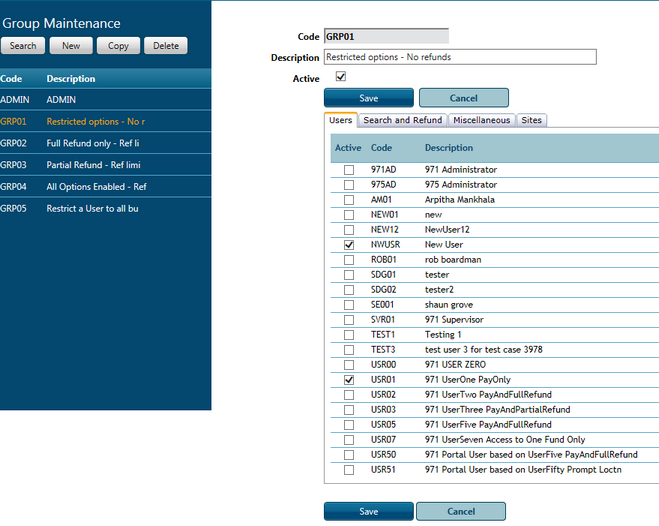Select GRP02 Full Refund only group
The height and width of the screenshot is (526, 659).
pos(105,143)
